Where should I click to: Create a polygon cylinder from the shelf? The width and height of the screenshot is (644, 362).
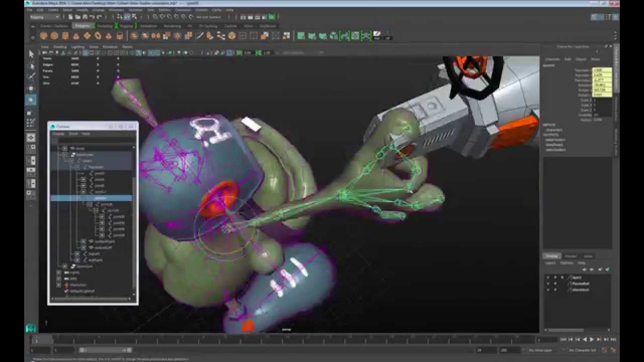click(x=65, y=36)
